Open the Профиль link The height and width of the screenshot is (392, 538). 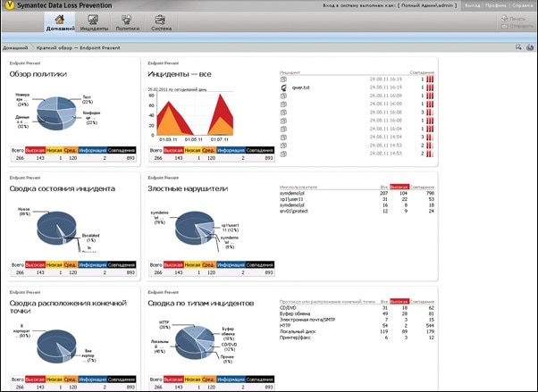click(495, 5)
